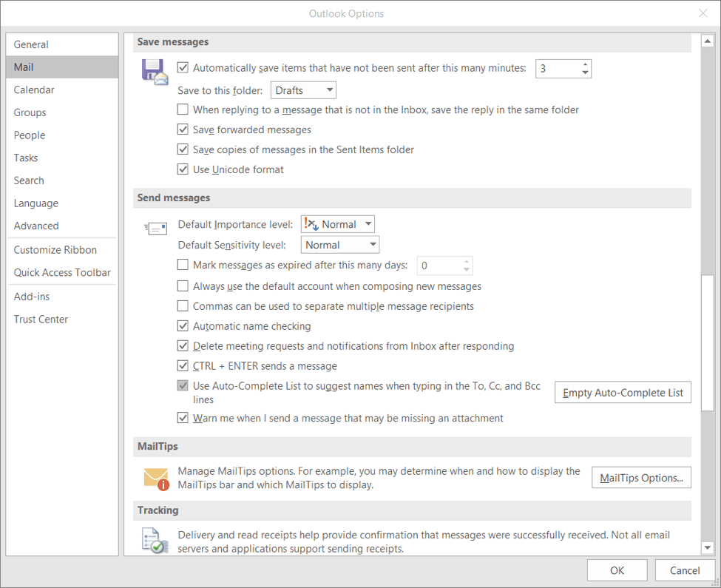Click the Send messages envelope icon
The width and height of the screenshot is (721, 588).
[155, 229]
